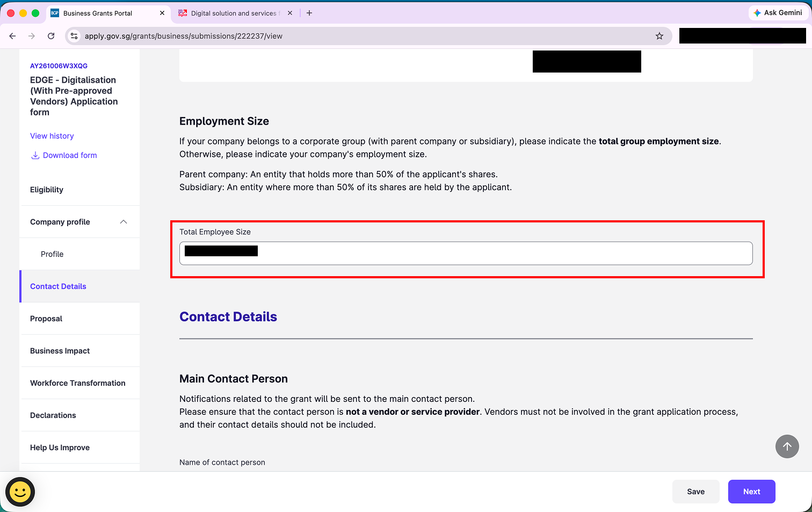The image size is (812, 512).
Task: Click the Name of contact person label
Action: [x=222, y=463]
